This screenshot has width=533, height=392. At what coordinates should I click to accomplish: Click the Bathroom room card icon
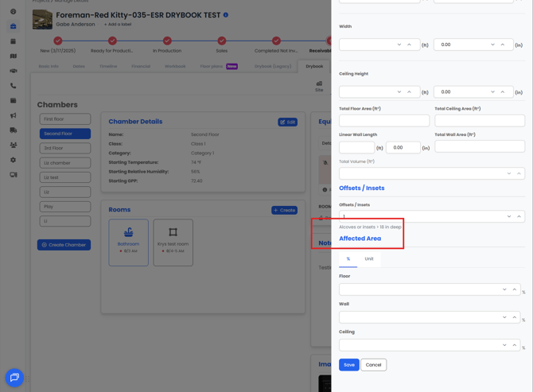129,232
